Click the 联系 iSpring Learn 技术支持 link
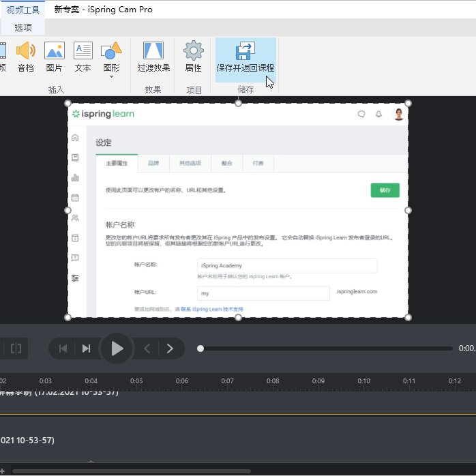This screenshot has height=476, width=476. pyautogui.click(x=212, y=309)
